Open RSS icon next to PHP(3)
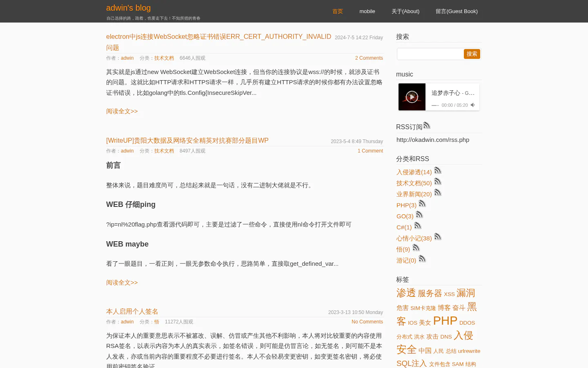Screen dimensions: 588x368 422,203
